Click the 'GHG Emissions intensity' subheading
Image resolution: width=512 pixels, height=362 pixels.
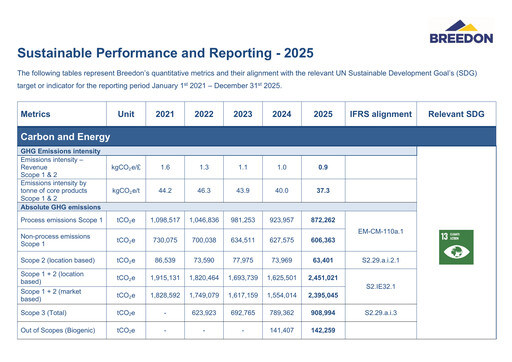click(x=60, y=151)
